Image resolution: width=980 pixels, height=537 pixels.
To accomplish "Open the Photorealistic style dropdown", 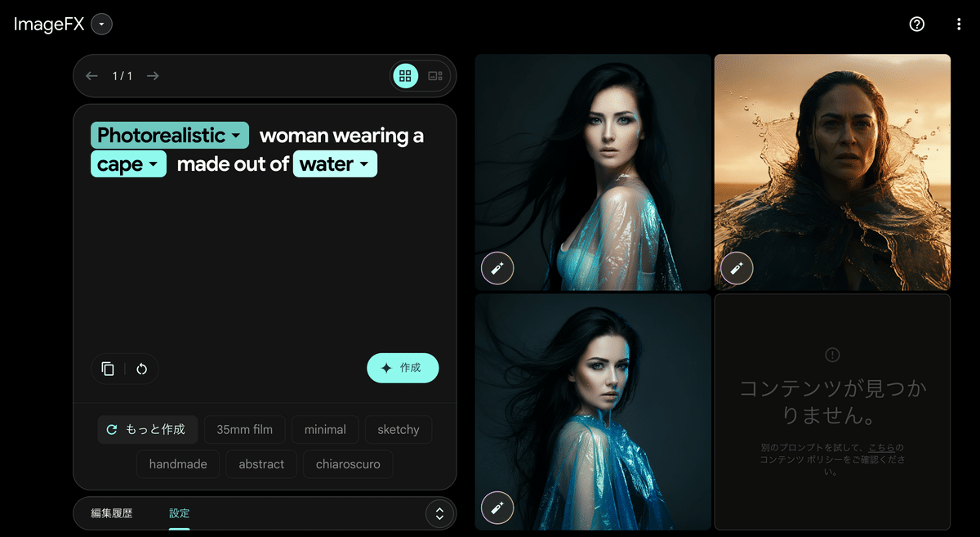I will tap(169, 135).
